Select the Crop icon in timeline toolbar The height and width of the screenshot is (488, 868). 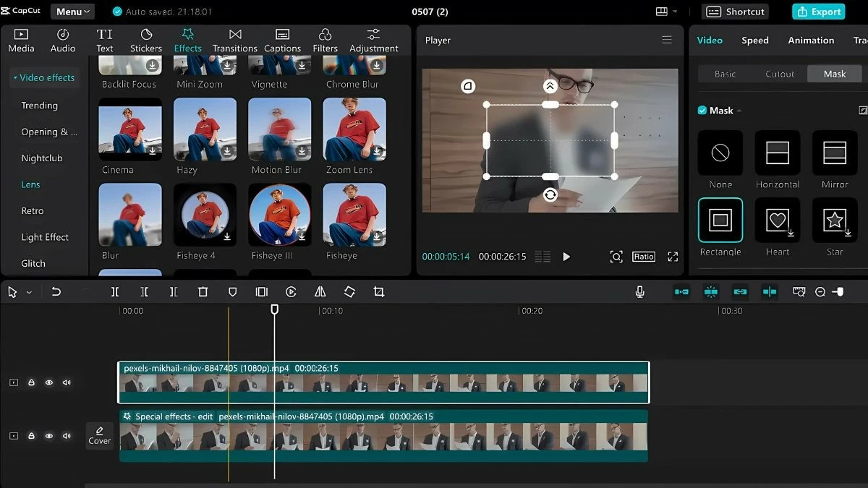coord(379,291)
